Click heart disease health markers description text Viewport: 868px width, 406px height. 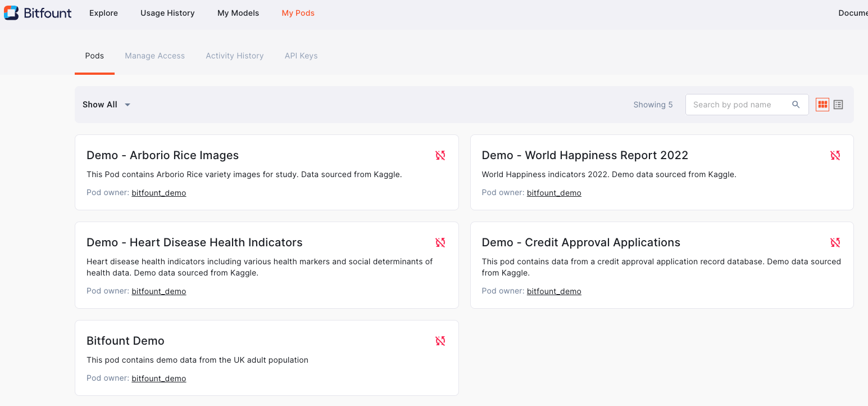(x=260, y=267)
